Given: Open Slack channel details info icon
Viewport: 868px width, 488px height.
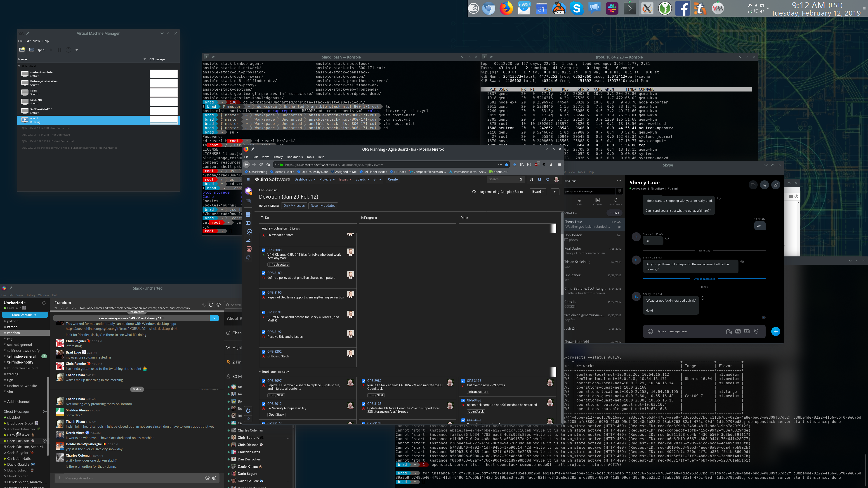Looking at the screenshot, I should (211, 305).
